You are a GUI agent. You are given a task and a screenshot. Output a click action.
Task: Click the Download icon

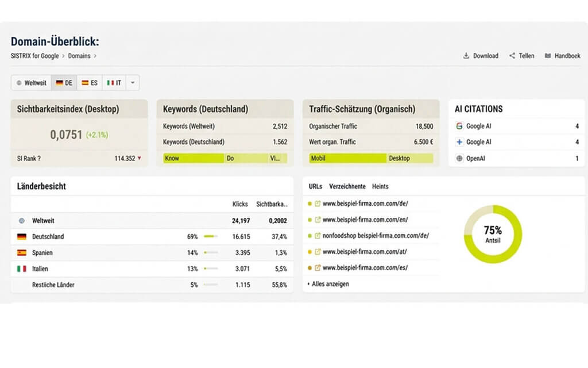[x=466, y=56]
